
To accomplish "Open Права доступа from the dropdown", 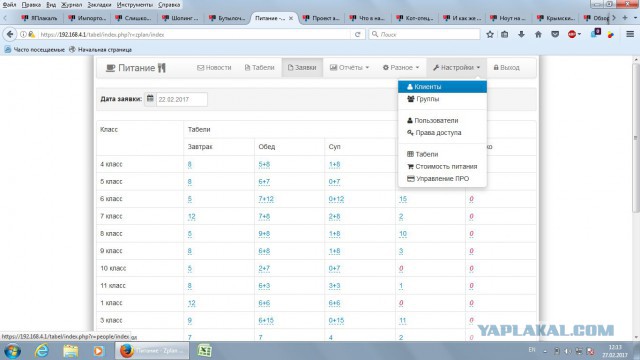I will pos(442,133).
